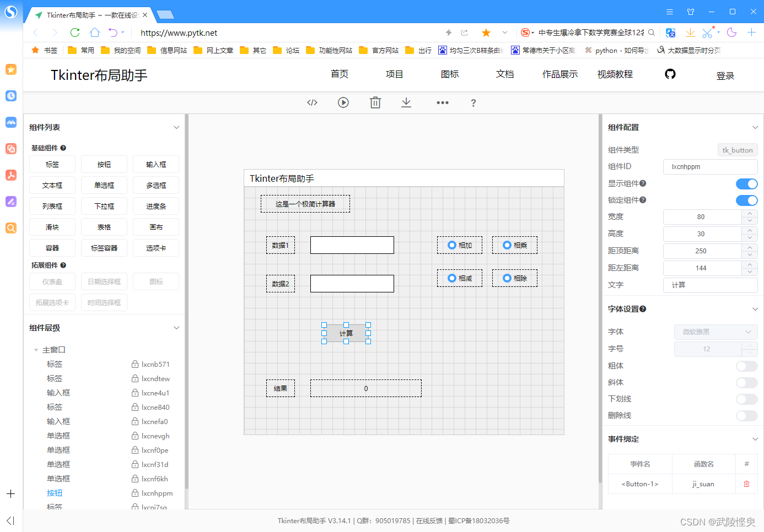Click the bookmark star in address bar
This screenshot has width=764, height=532.
click(x=486, y=32)
